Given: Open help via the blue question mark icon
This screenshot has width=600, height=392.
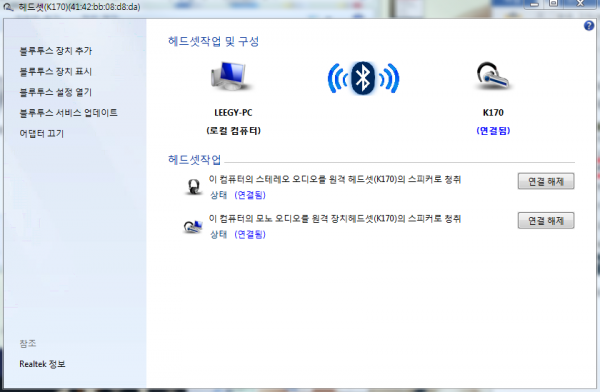Looking at the screenshot, I should pos(589,26).
